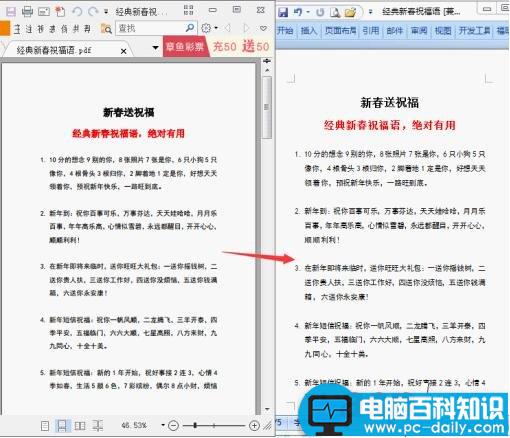
Task: Open the 页面布局 ribbon tab
Action: click(340, 31)
